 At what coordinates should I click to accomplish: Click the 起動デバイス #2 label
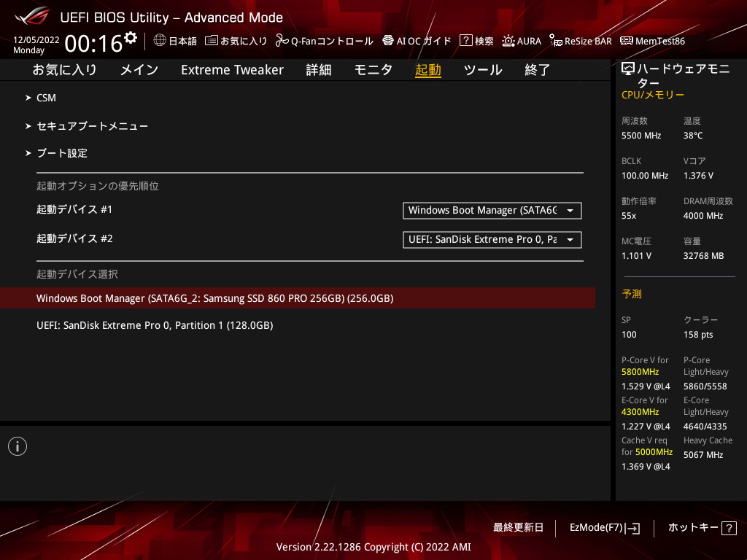(75, 238)
